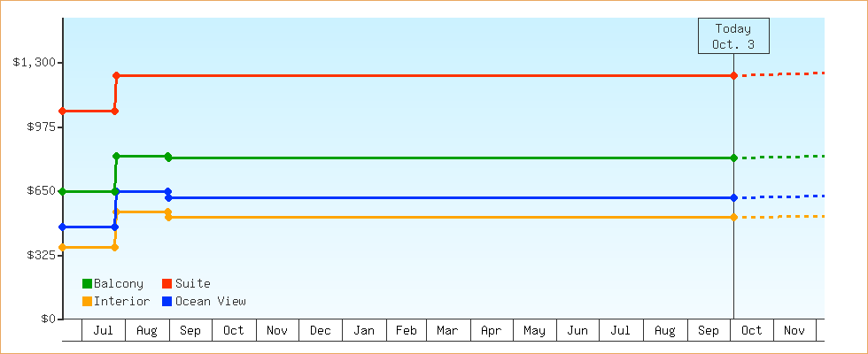Click the Suite starting point at left axis
868x354 pixels.
(62, 111)
